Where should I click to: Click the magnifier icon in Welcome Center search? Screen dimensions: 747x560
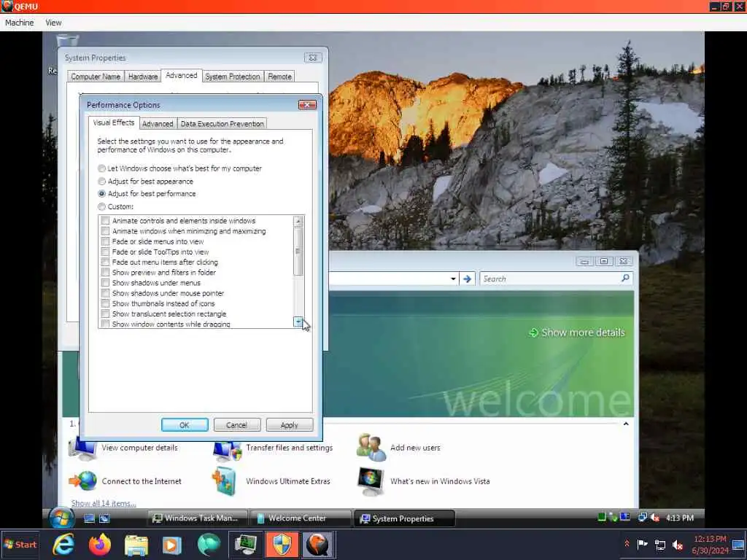coord(625,278)
